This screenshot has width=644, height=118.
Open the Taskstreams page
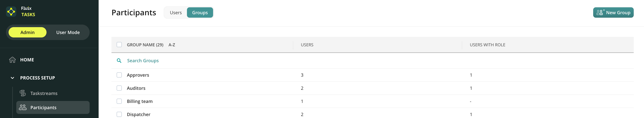coord(44,93)
